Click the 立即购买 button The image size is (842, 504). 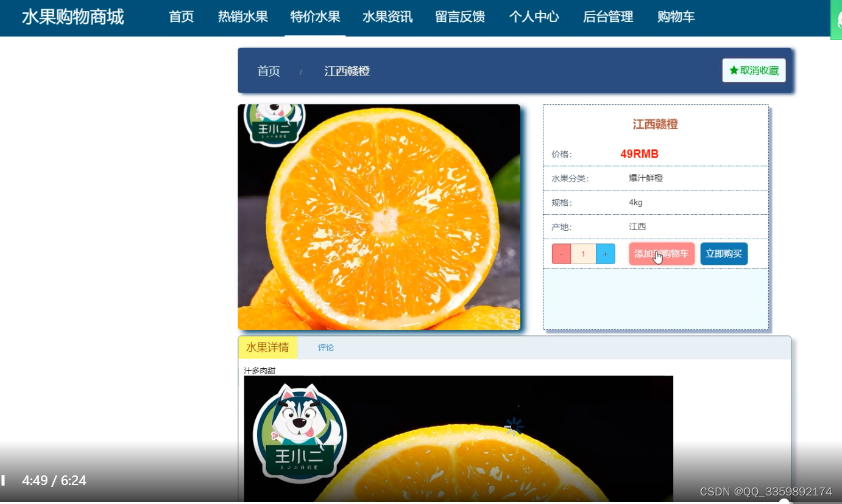coord(724,254)
